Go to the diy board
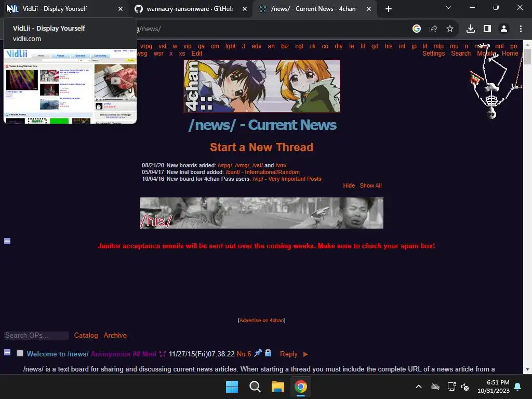Viewport: 532px width, 399px height. tap(339, 46)
